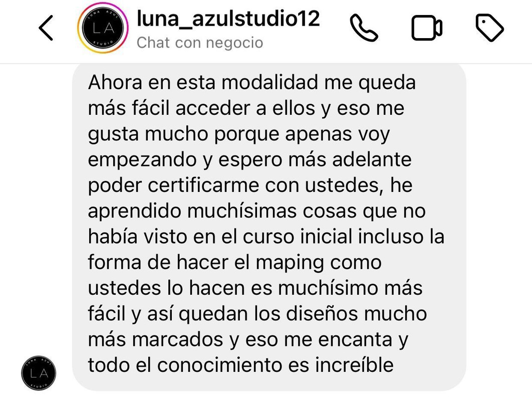
Task: Open the label tag icon
Action: coord(489,28)
